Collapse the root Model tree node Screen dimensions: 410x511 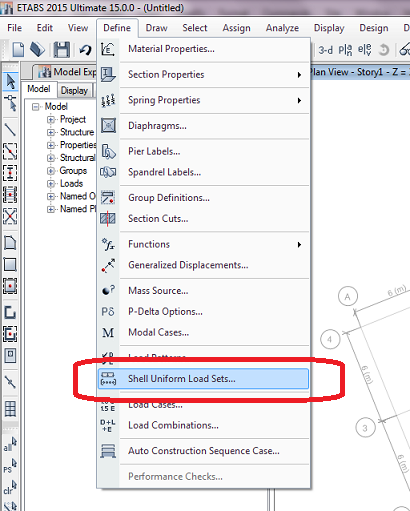click(35, 107)
